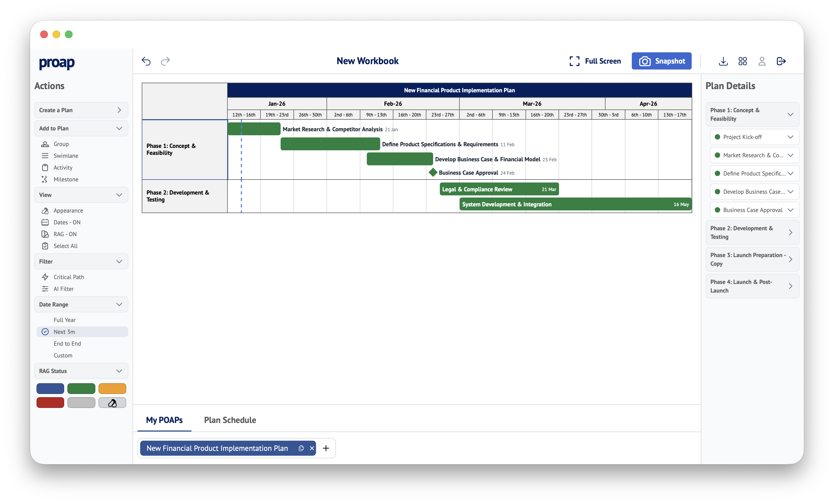The height and width of the screenshot is (504, 834).
Task: Switch to the Plan Schedule tab
Action: click(230, 420)
